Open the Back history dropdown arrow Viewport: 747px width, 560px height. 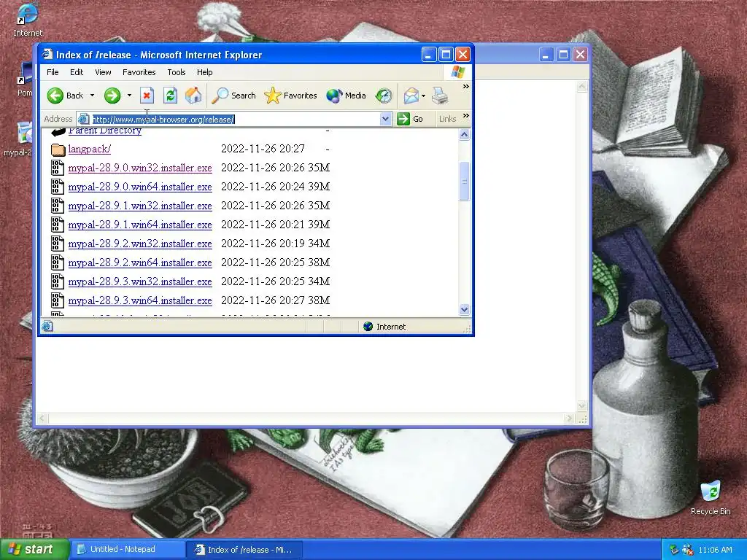(93, 96)
